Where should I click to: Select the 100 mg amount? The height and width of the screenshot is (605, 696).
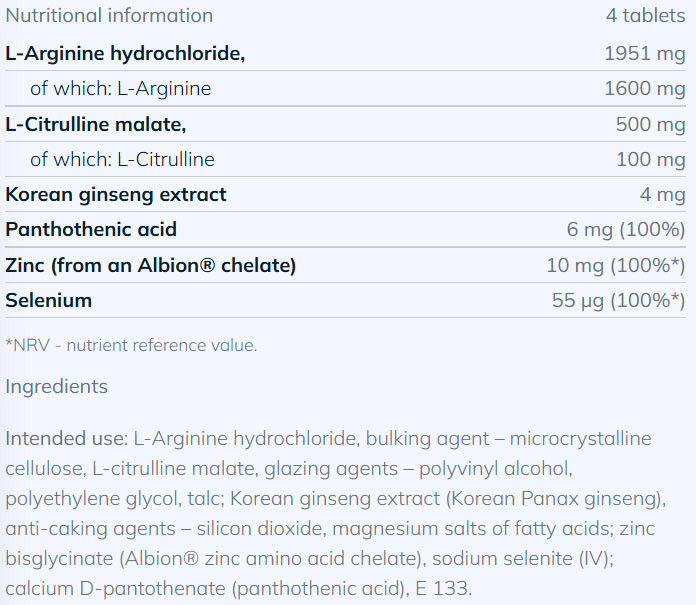pos(651,159)
